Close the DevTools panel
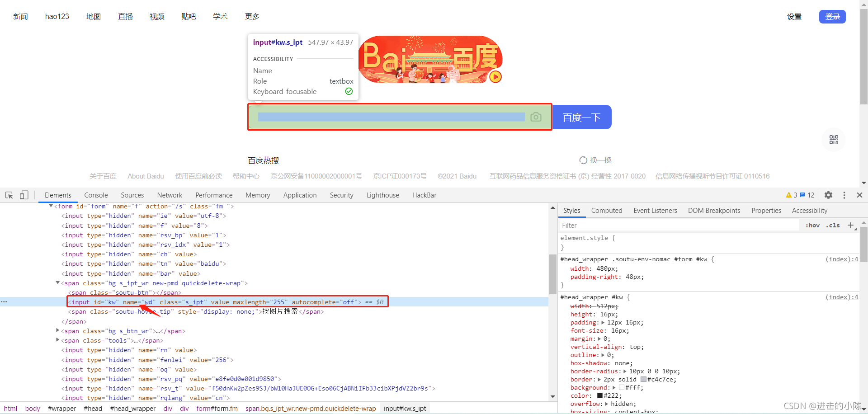 [859, 195]
